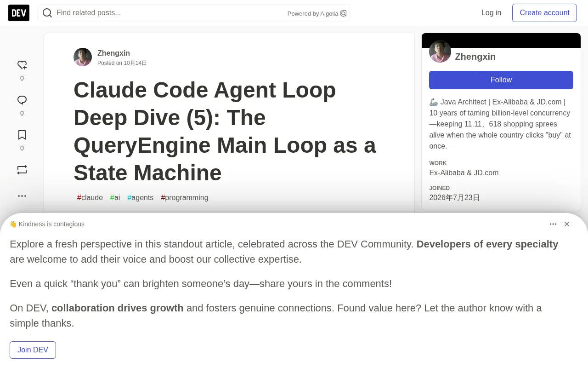Open the #ai tag
This screenshot has height=368, width=588.
click(x=115, y=198)
